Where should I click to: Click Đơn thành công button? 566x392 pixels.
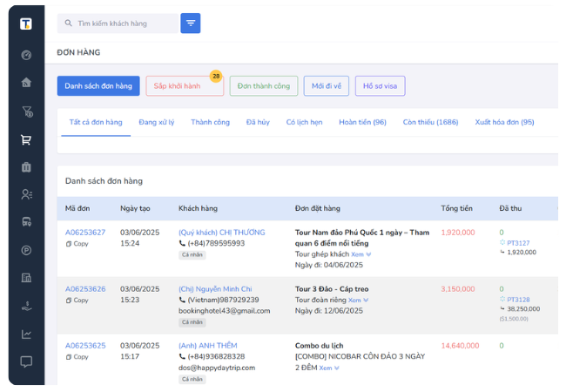pos(264,86)
